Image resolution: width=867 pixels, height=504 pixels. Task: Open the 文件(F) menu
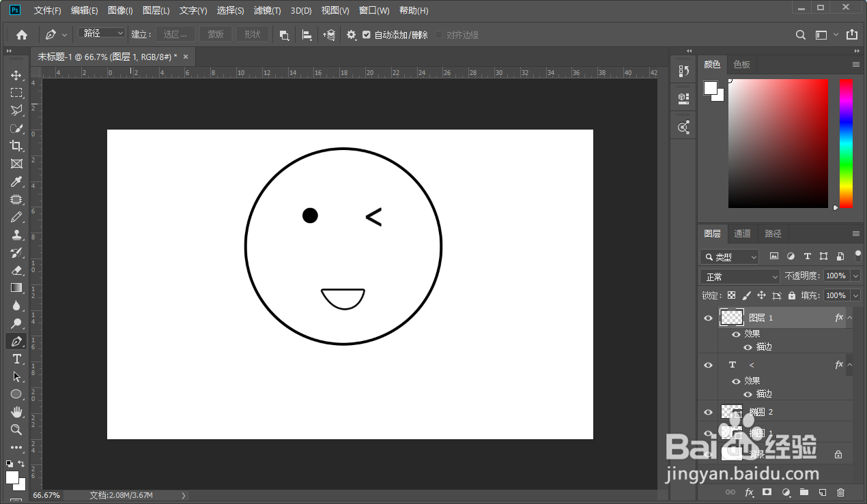tap(47, 11)
